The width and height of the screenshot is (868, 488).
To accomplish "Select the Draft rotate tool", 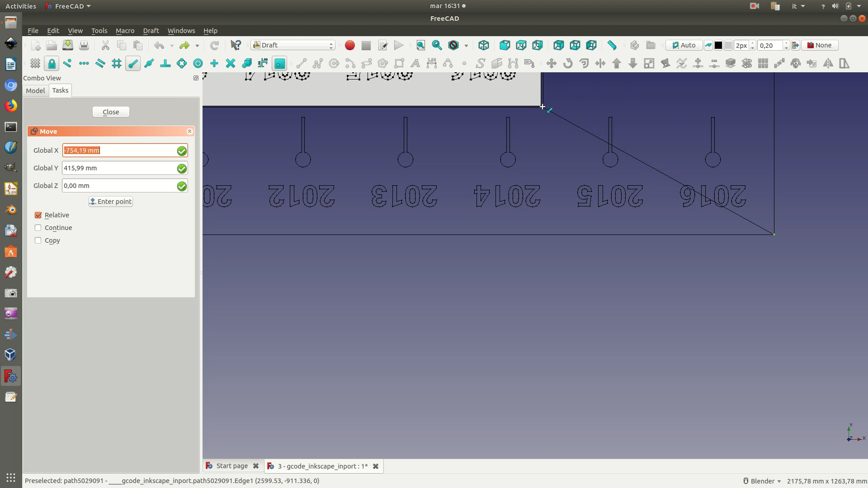I will tap(568, 63).
